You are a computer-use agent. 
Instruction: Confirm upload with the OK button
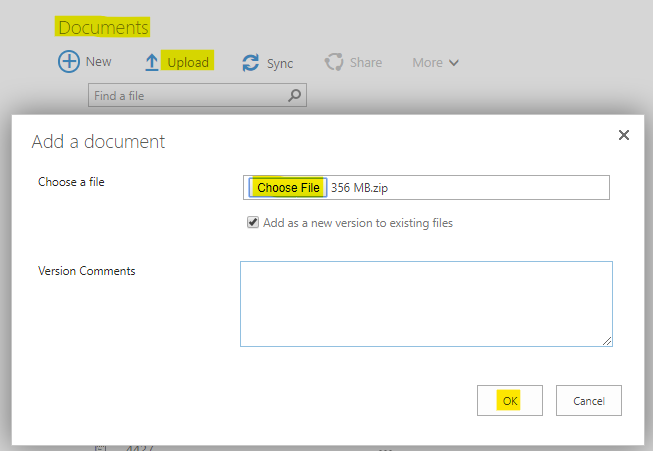coord(510,401)
